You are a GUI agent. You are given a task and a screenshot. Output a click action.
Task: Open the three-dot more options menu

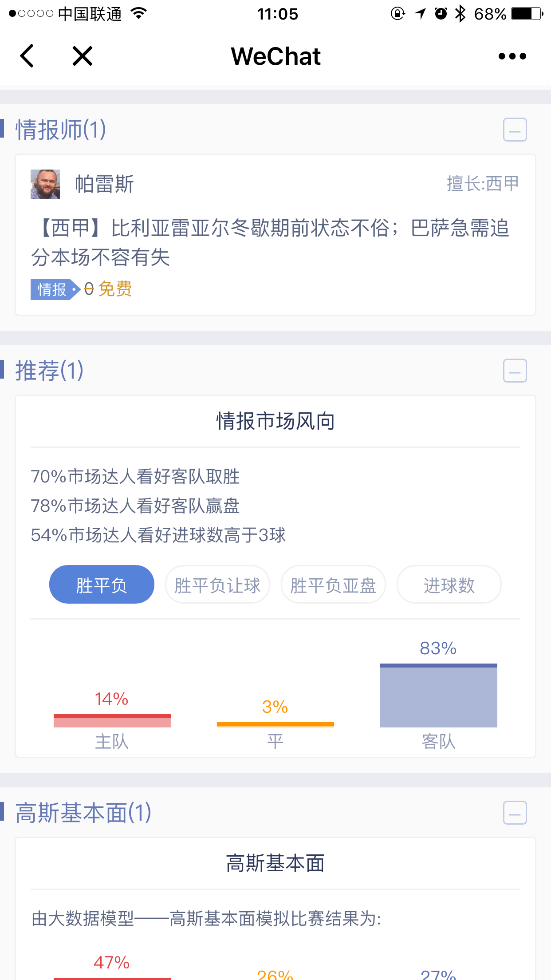(512, 56)
